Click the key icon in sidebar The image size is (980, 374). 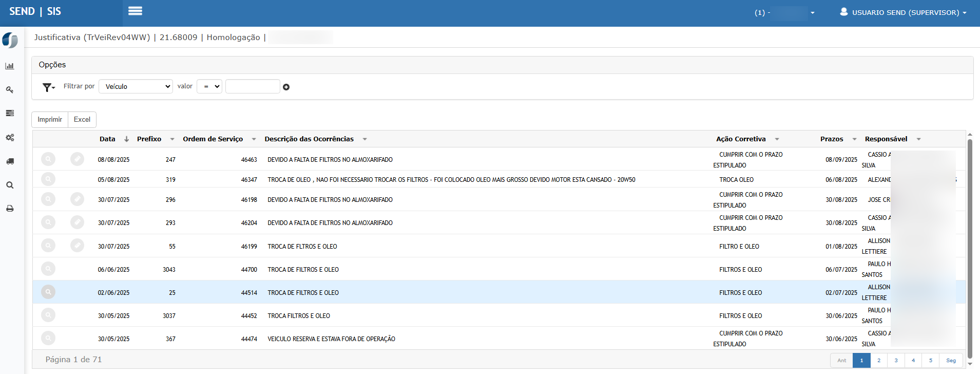10,90
